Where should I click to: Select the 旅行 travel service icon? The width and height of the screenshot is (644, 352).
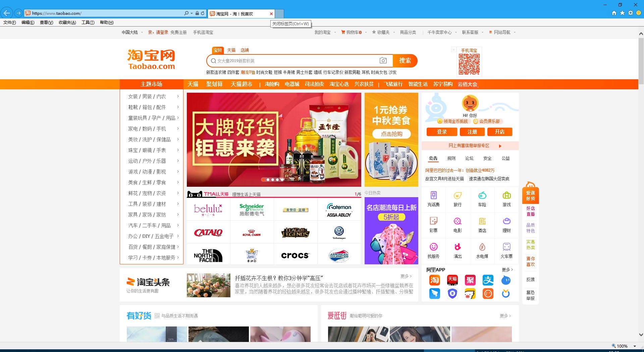(458, 199)
